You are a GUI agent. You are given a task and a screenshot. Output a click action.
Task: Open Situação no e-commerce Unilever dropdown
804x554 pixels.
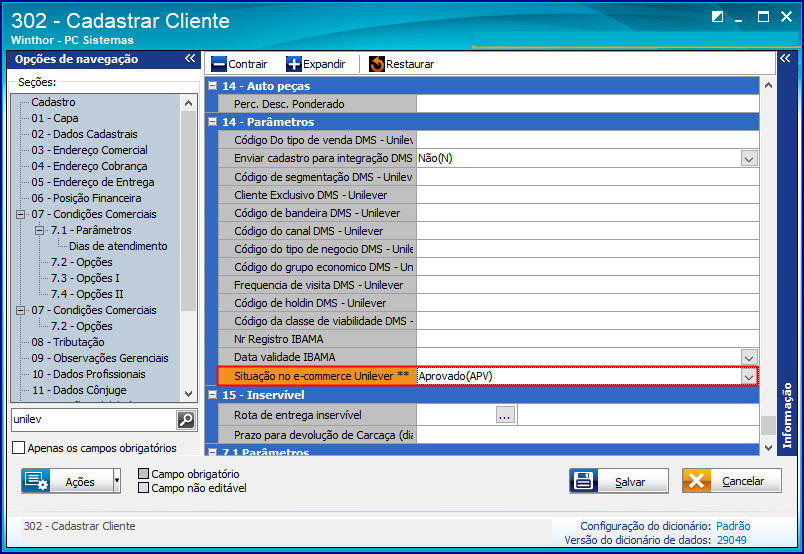[x=749, y=377]
